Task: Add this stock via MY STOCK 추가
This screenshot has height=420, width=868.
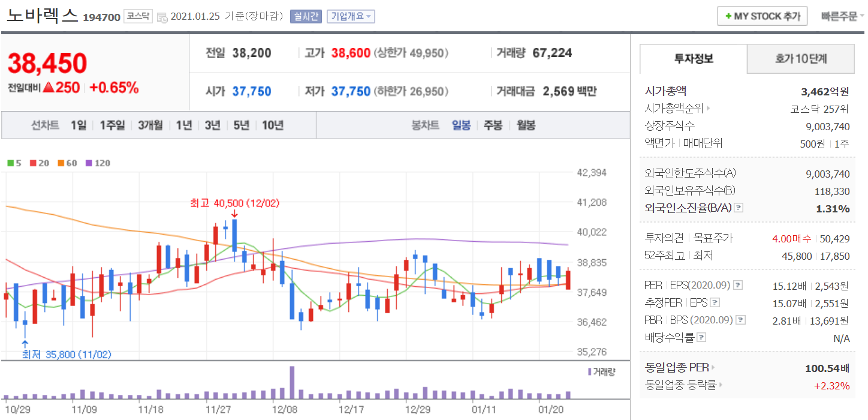Action: click(x=762, y=16)
